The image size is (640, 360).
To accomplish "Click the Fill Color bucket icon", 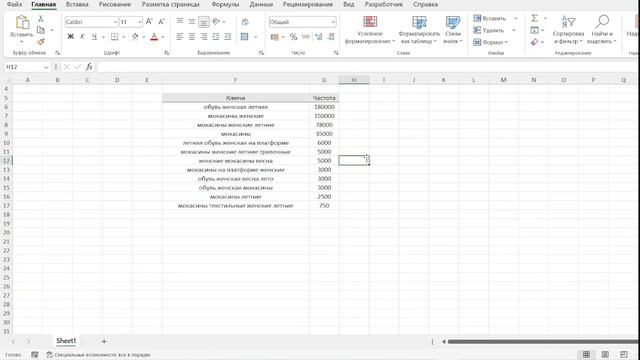I will [135, 37].
